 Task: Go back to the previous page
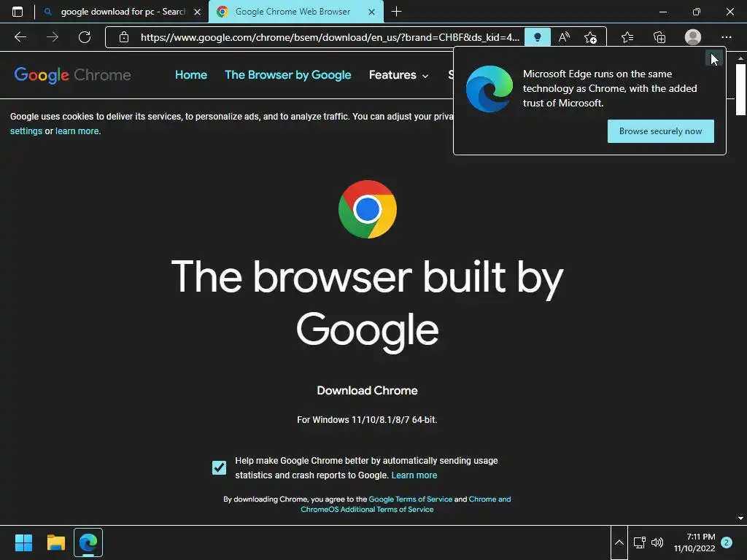[x=20, y=37]
